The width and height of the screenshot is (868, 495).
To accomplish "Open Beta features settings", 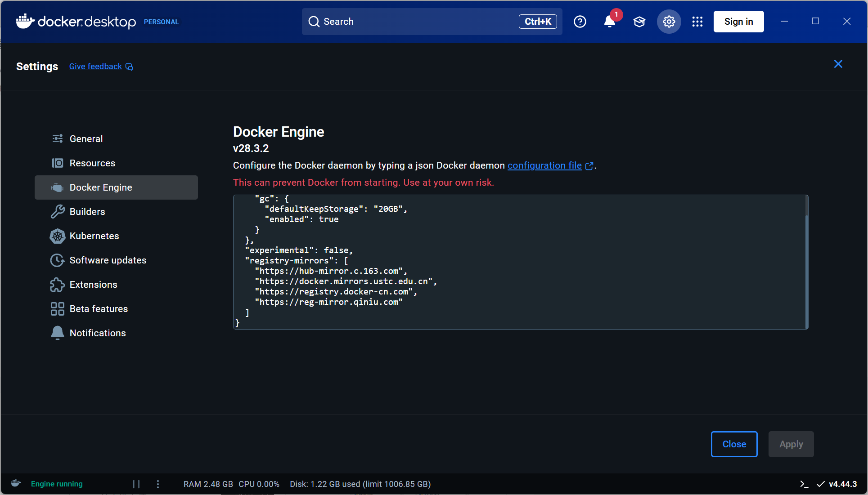I will (116, 309).
